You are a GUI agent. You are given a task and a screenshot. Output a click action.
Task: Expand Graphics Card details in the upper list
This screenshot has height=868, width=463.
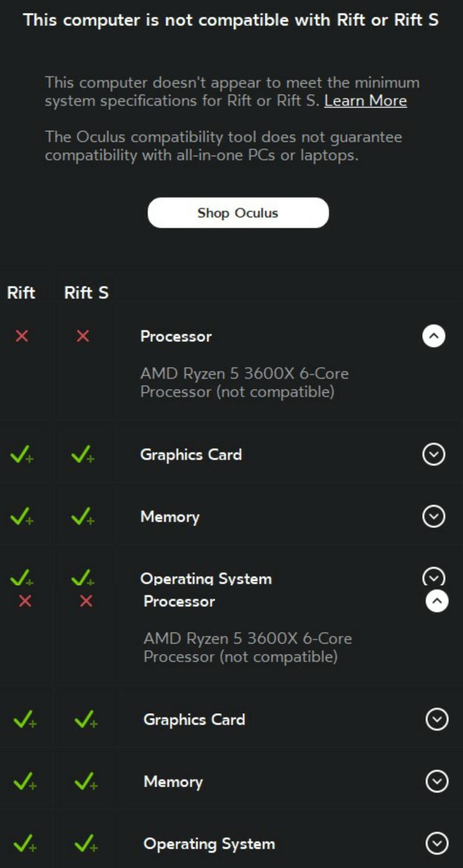pos(433,454)
